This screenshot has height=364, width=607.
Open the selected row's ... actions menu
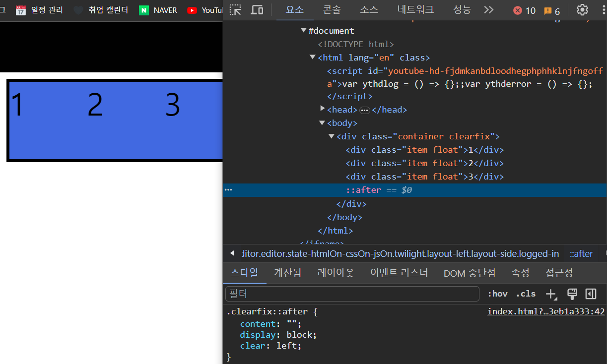228,190
